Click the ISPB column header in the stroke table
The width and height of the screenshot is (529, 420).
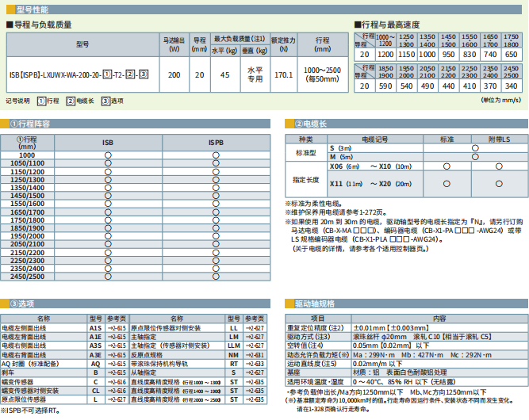pyautogui.click(x=216, y=143)
